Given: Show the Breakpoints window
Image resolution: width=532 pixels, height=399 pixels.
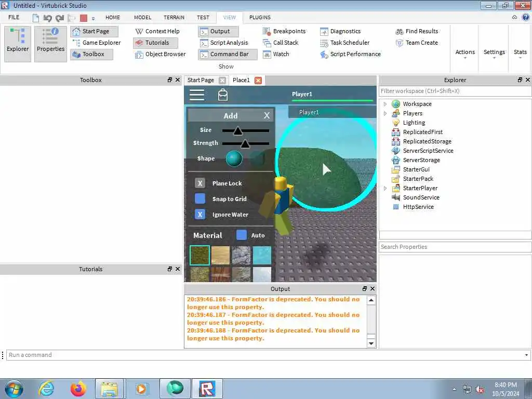Looking at the screenshot, I should (284, 31).
